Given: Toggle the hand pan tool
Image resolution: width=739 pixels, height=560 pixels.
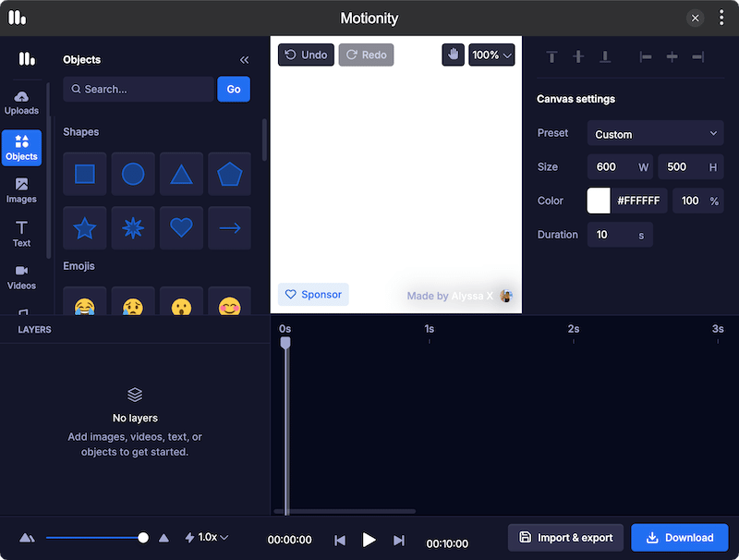Looking at the screenshot, I should (453, 55).
